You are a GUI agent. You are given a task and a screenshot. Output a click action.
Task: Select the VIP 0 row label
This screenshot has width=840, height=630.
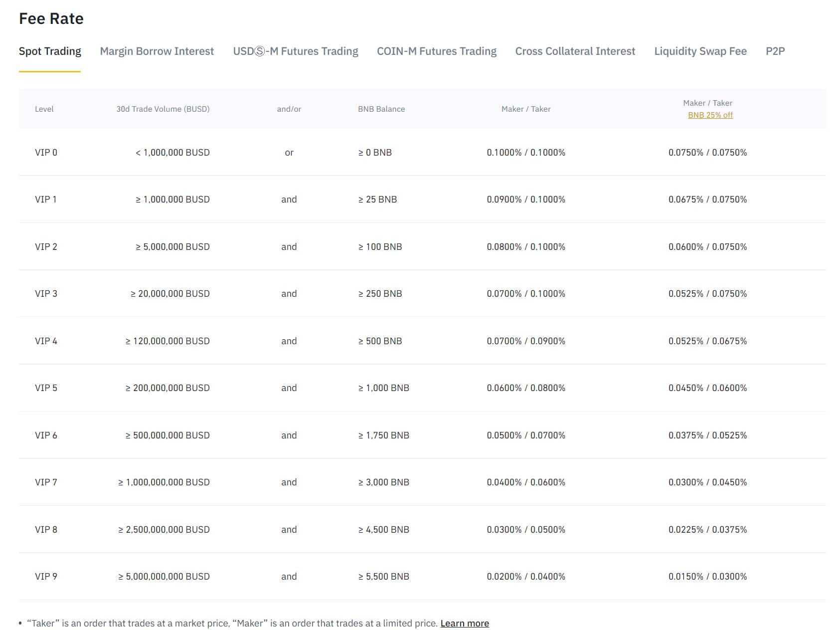46,153
